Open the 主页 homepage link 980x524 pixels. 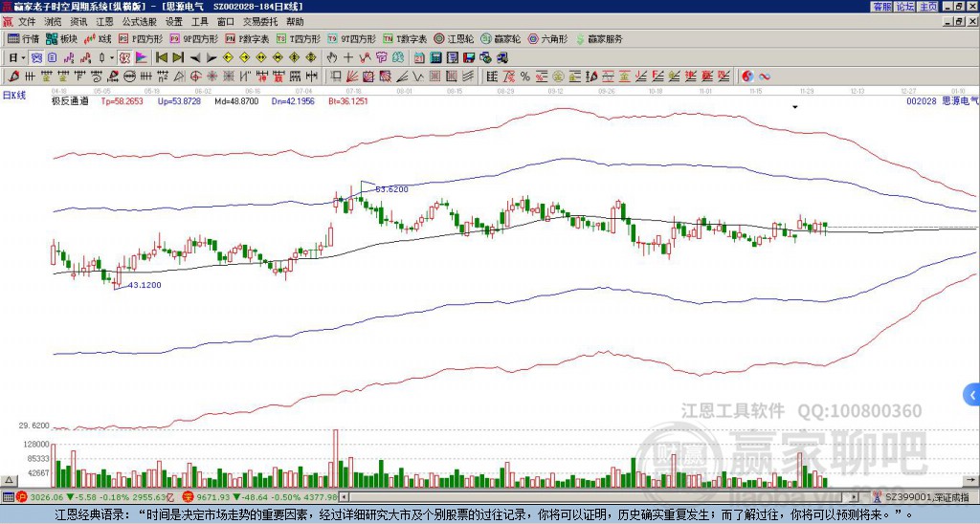pos(927,7)
